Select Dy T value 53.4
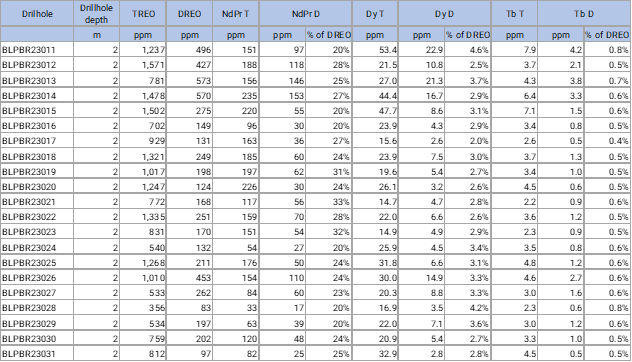 click(375, 50)
